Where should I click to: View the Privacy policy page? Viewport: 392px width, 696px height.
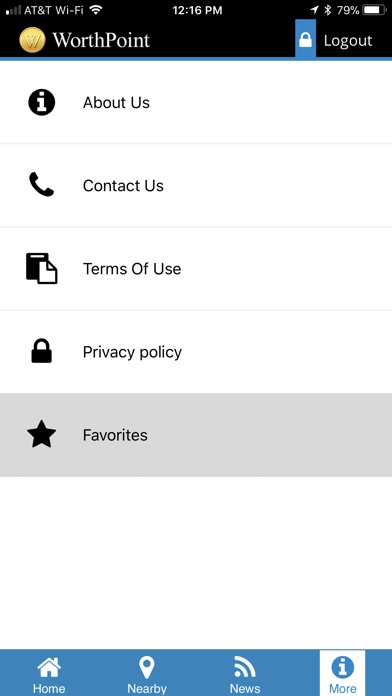196,352
